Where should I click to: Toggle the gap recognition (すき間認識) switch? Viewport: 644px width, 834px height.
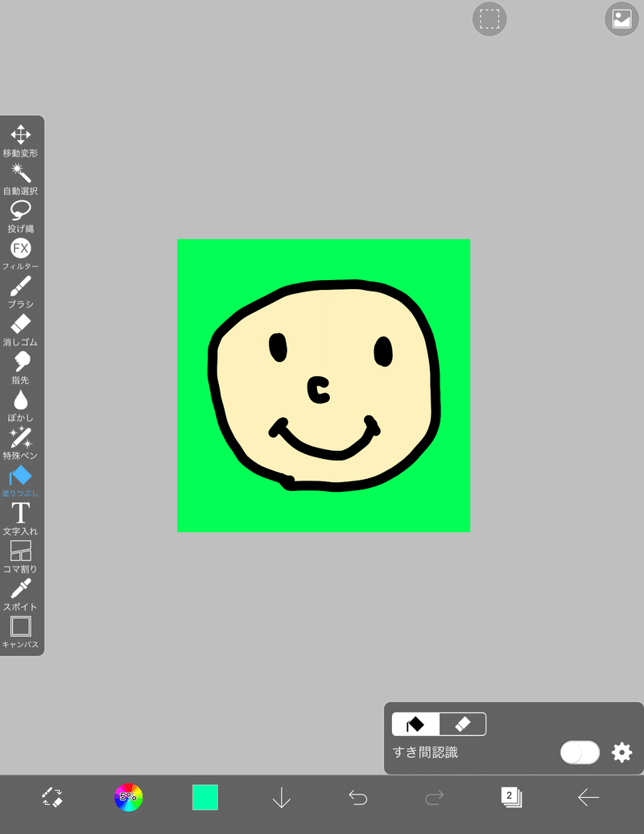coord(580,753)
